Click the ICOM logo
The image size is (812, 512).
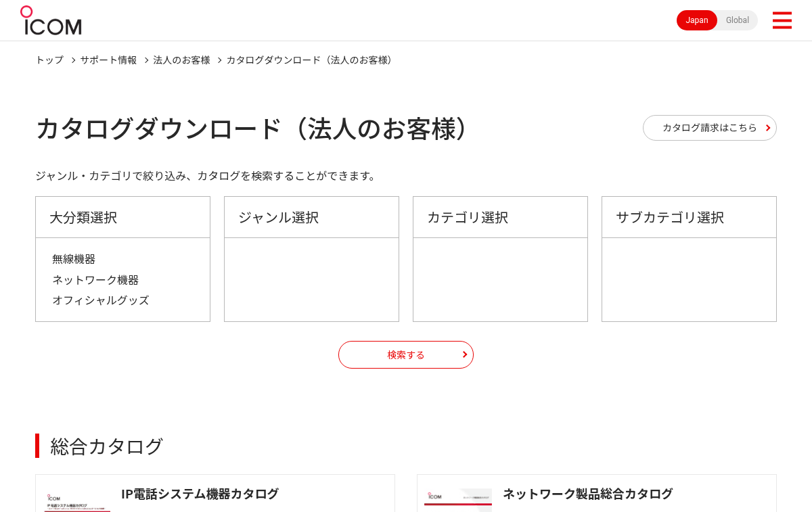[51, 20]
